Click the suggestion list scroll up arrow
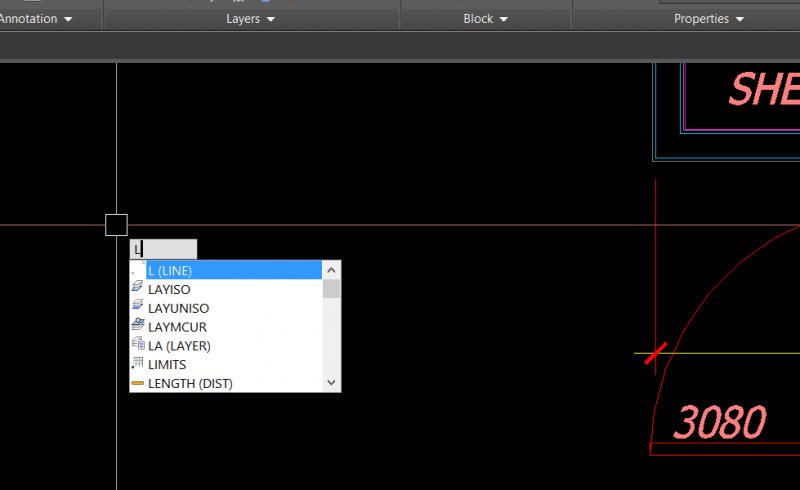This screenshot has width=800, height=490. (331, 270)
